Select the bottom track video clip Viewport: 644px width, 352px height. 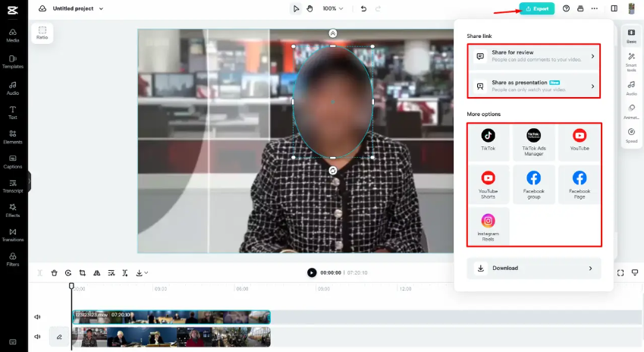tap(171, 337)
